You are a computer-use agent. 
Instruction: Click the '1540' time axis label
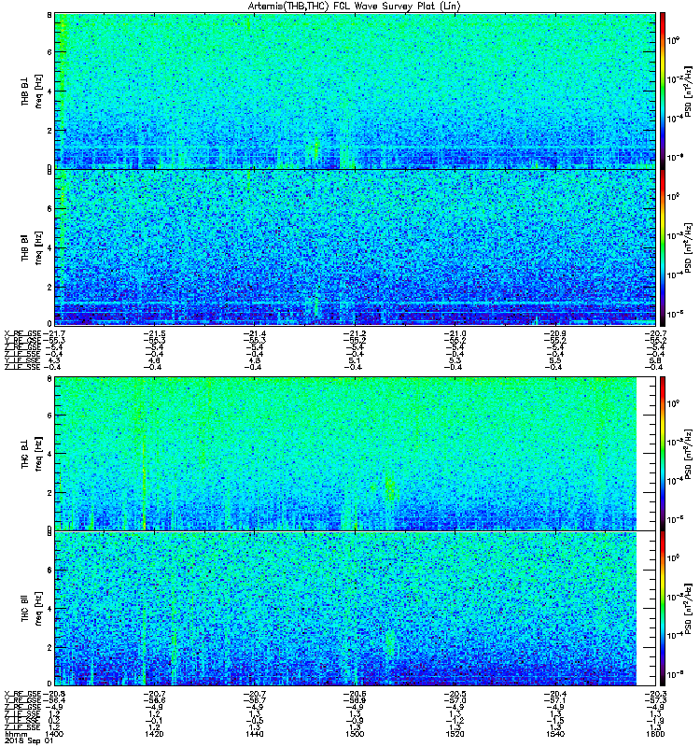point(555,734)
